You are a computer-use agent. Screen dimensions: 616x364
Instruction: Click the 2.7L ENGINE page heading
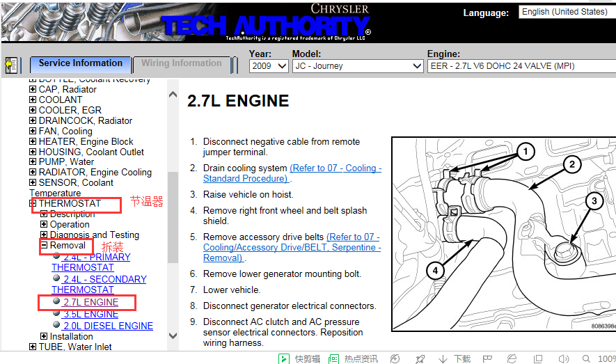click(238, 101)
